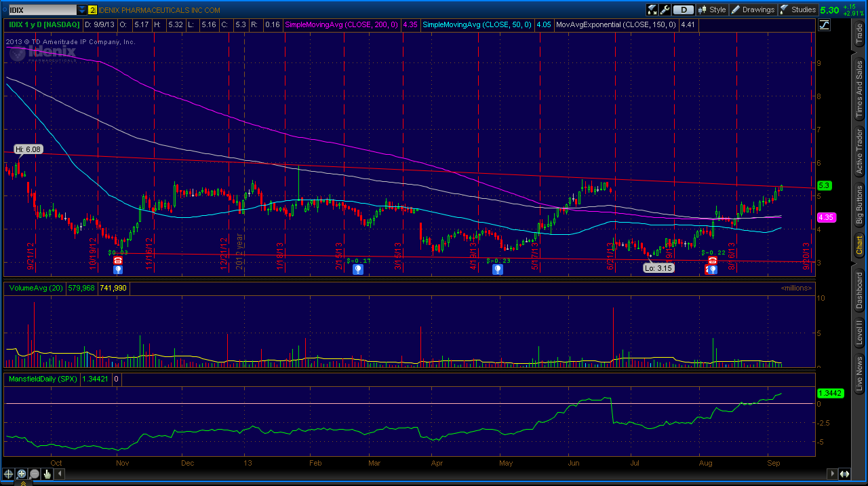Open chart settings wrench icon
Screen dimensions: 868x486
[665, 10]
